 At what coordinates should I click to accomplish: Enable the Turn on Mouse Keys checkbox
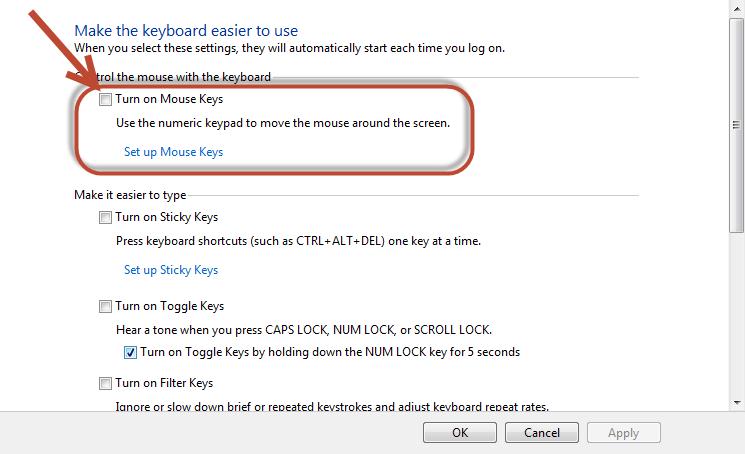(106, 100)
